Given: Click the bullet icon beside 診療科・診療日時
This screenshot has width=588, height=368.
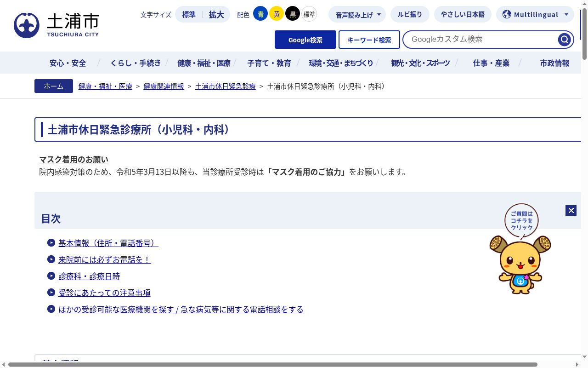Looking at the screenshot, I should tap(51, 276).
